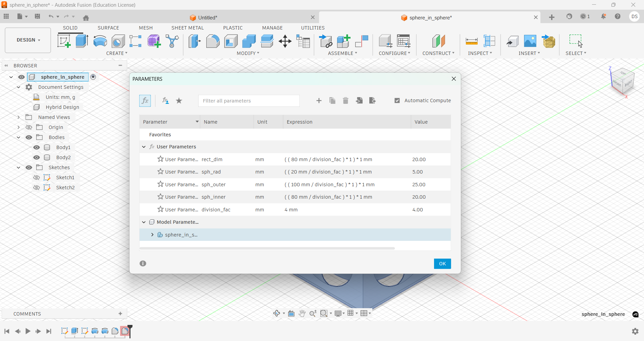Click OK in the Parameters dialog
This screenshot has height=341, width=644.
[442, 264]
